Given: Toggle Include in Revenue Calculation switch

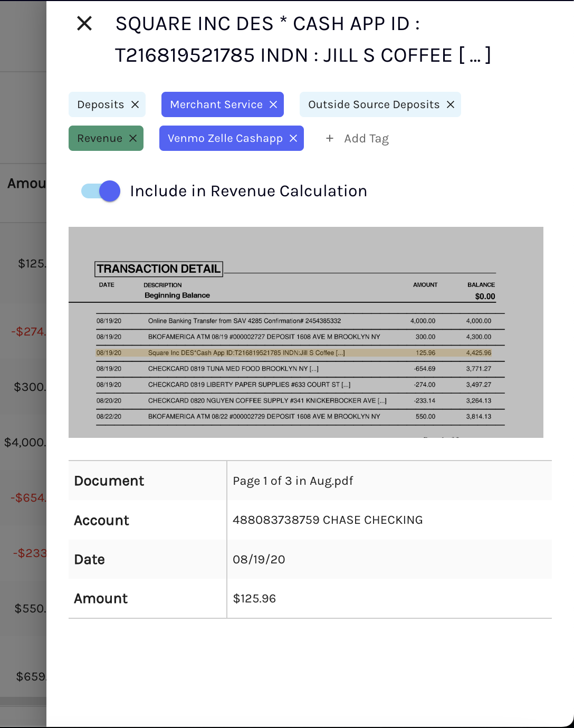Looking at the screenshot, I should click(101, 191).
